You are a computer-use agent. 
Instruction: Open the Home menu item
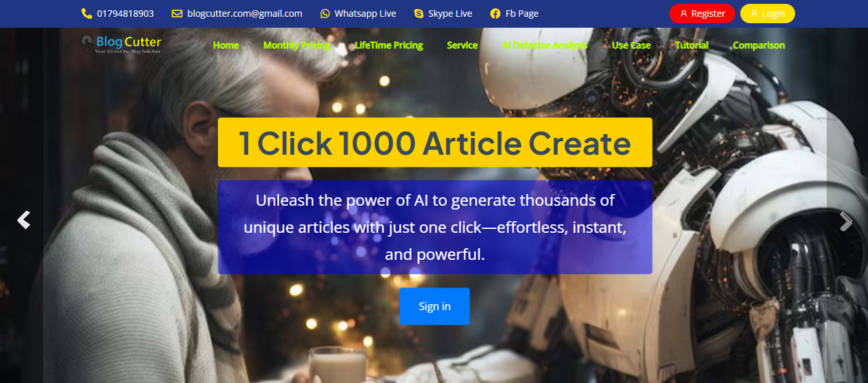coord(226,45)
